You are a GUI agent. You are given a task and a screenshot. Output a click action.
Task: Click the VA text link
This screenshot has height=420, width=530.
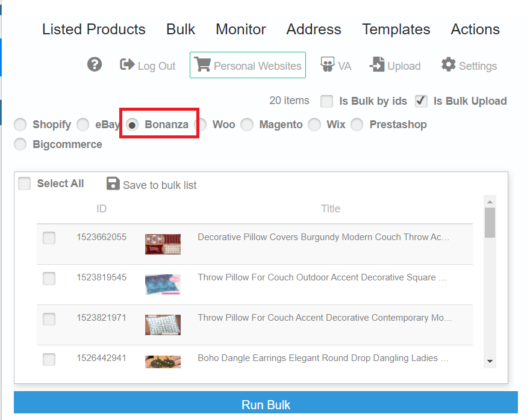coord(344,66)
